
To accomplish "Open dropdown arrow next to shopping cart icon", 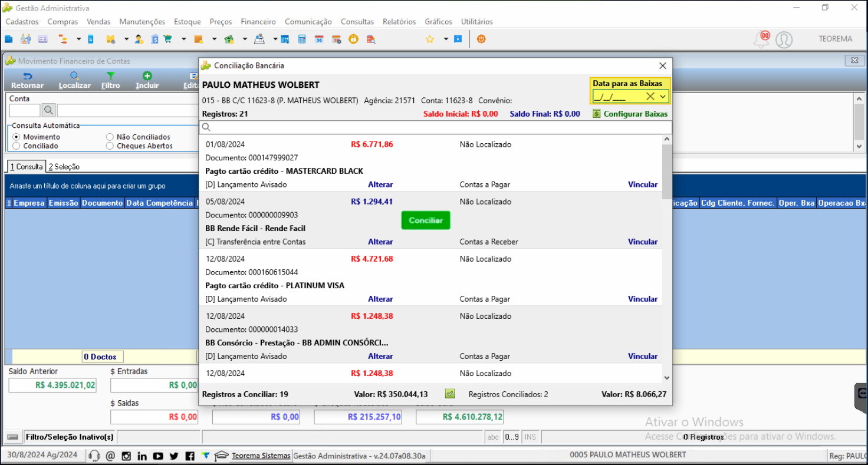I will click(x=184, y=39).
